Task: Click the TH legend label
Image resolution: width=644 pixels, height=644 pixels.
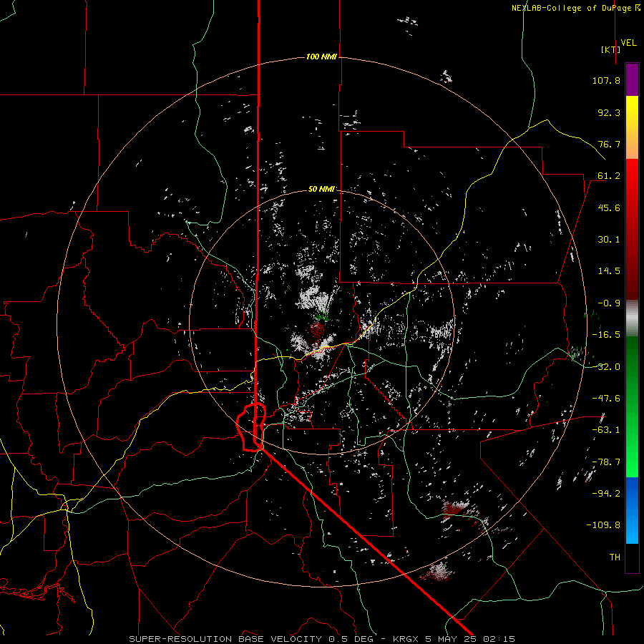Action: tap(615, 557)
